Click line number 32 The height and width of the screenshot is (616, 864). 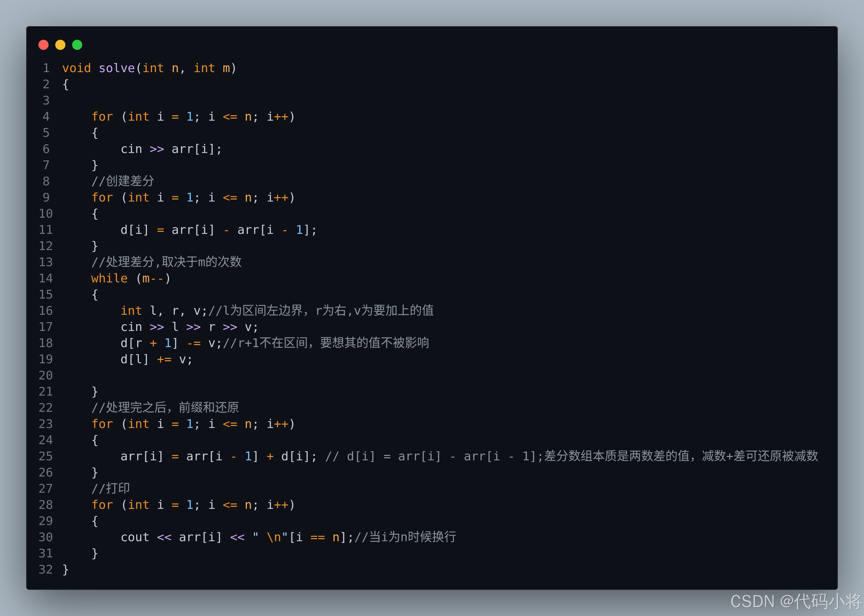pyautogui.click(x=45, y=569)
